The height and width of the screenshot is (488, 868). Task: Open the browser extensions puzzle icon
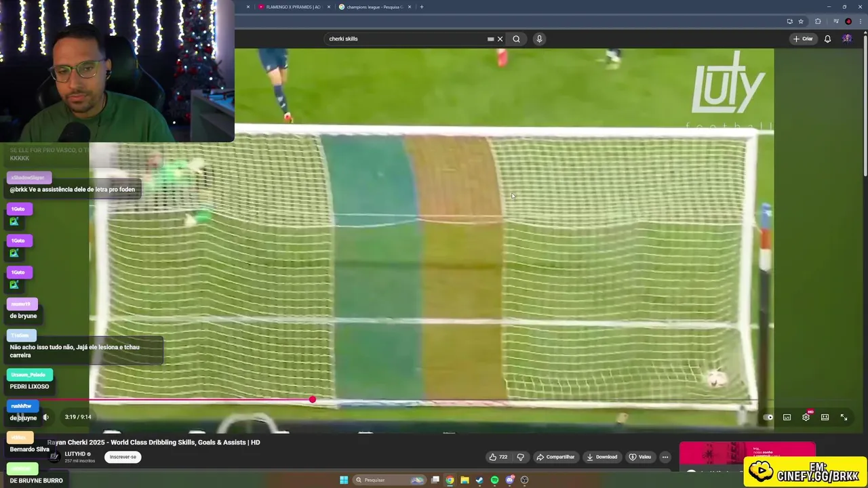click(818, 21)
